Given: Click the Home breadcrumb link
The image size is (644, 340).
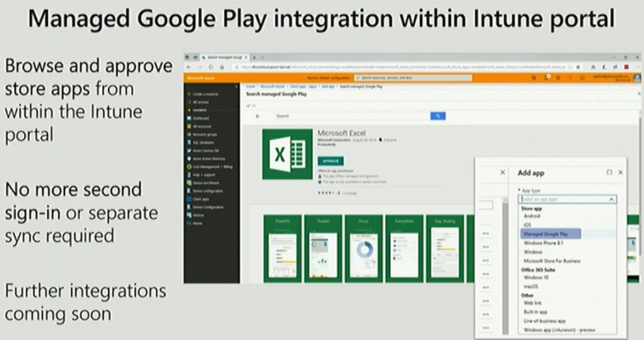Looking at the screenshot, I should [250, 87].
